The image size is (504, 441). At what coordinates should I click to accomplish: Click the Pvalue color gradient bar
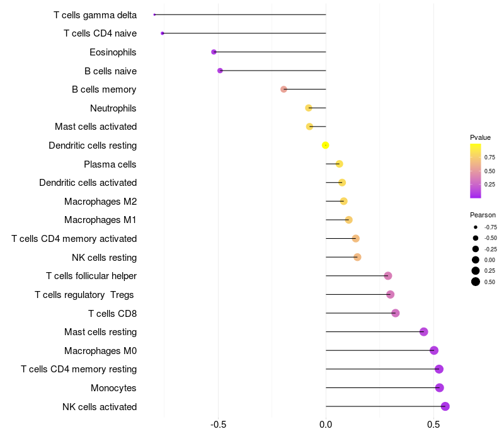click(x=476, y=171)
